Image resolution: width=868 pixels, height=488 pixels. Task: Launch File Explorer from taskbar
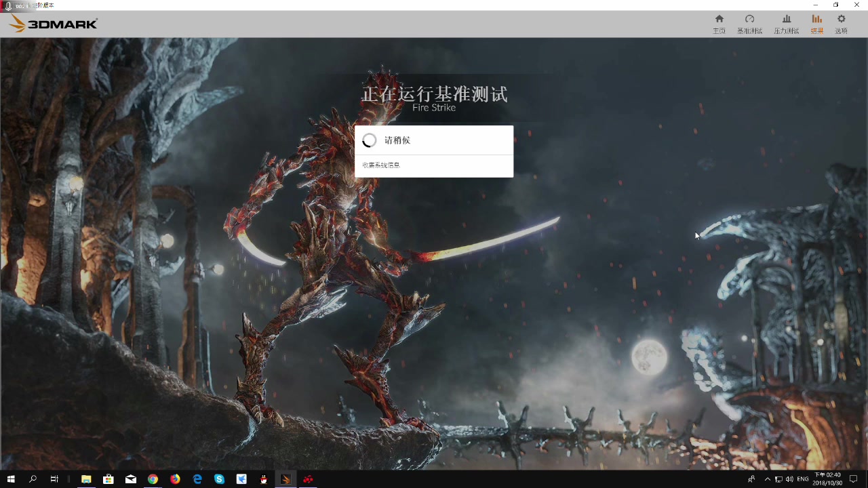click(86, 479)
